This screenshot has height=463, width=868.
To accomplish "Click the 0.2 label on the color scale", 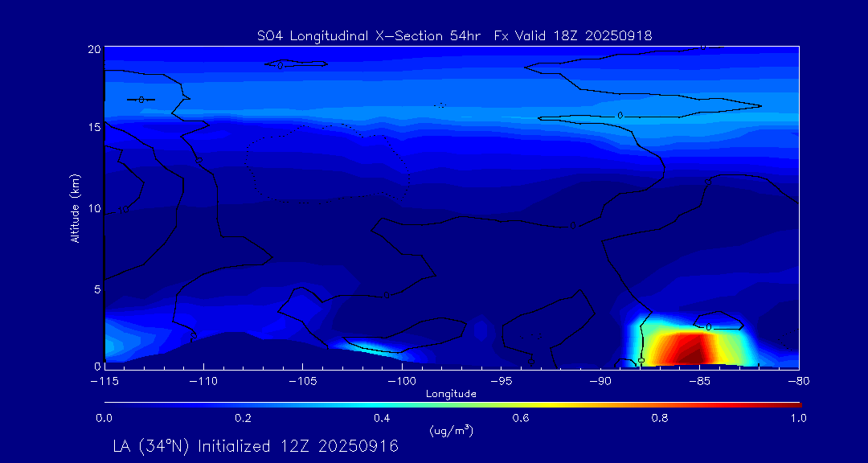I will 243,418.
